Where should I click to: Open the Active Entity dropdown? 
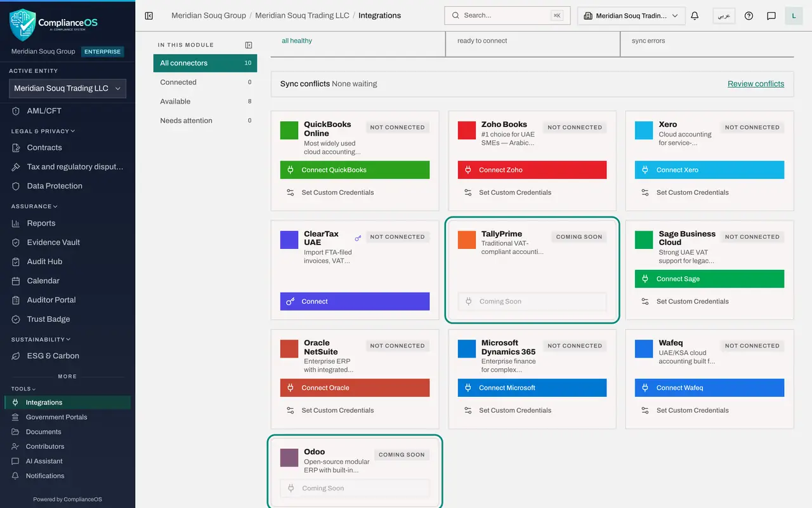tap(67, 89)
